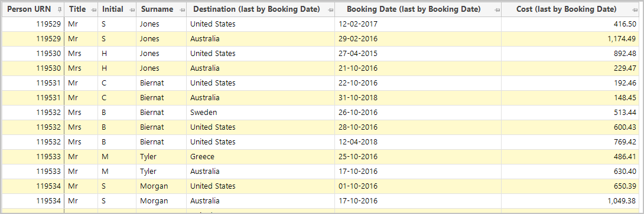Screen dimensions: 644x214
Task: Pin the Cost column using its pin icon
Action: pos(635,9)
